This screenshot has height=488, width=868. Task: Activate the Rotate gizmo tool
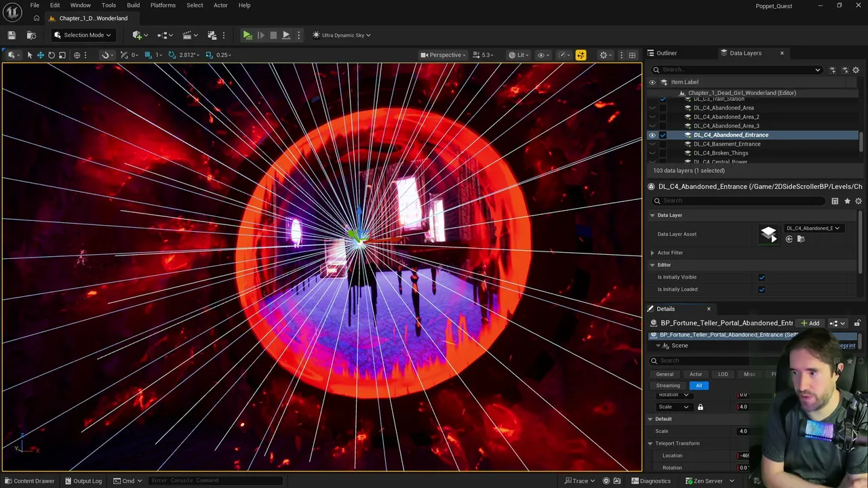[x=51, y=55]
